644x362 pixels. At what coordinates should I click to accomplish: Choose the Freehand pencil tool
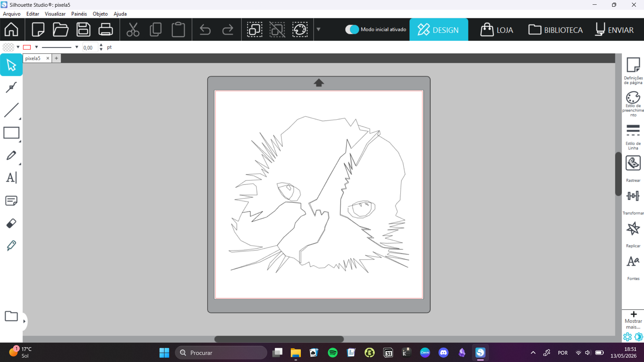pyautogui.click(x=11, y=155)
